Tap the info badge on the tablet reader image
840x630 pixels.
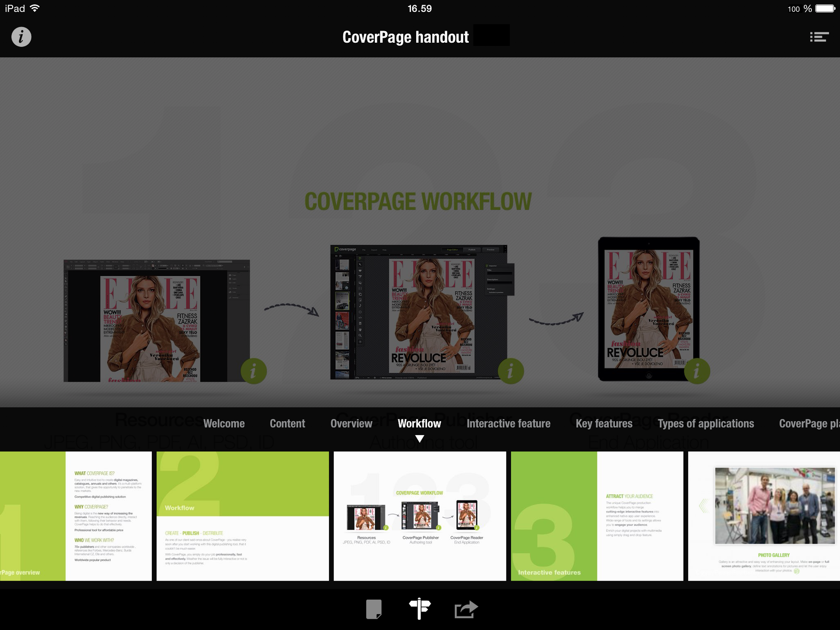coord(697,371)
